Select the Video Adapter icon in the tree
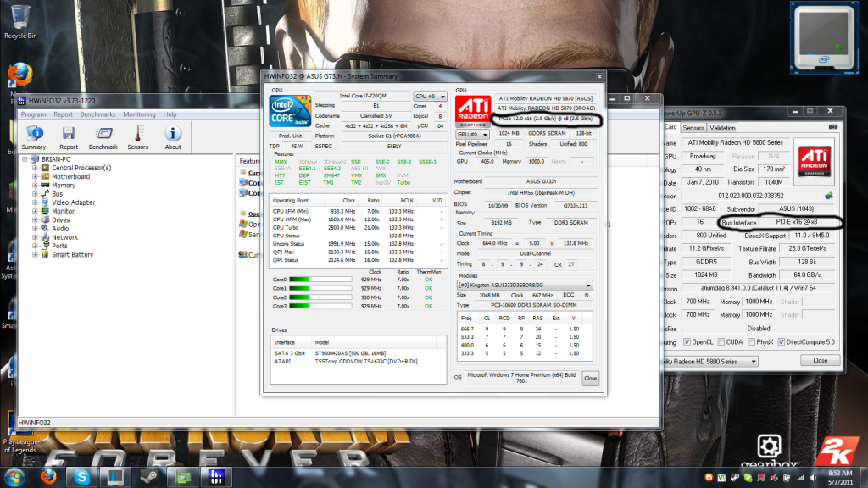 [x=46, y=202]
